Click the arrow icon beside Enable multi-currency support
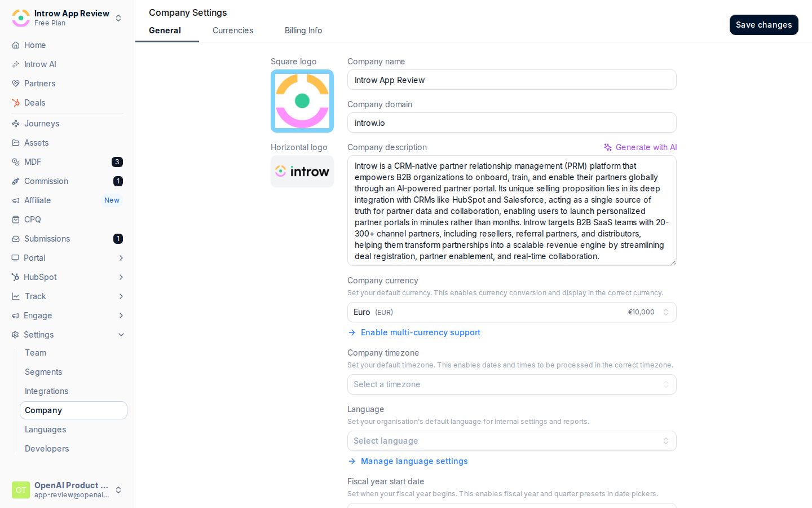The width and height of the screenshot is (812, 508). [x=352, y=332]
